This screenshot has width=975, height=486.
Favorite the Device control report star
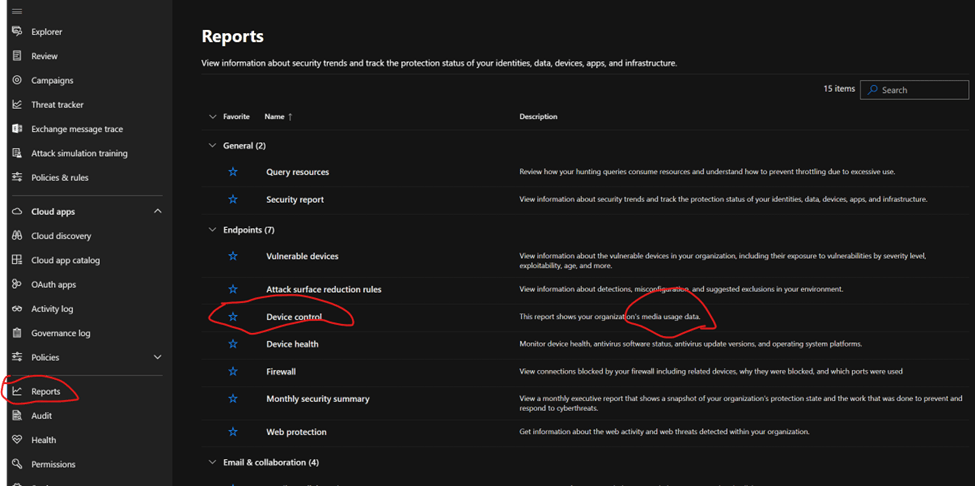[x=233, y=317]
